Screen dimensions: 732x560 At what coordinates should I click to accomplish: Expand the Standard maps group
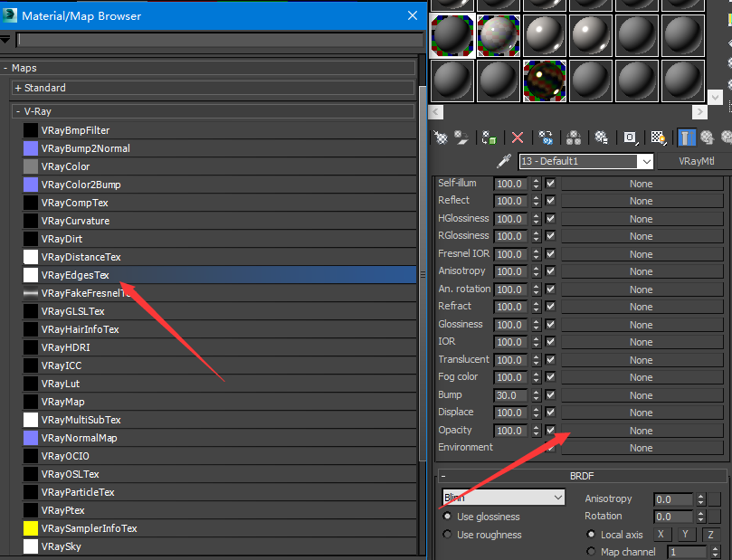click(x=18, y=88)
